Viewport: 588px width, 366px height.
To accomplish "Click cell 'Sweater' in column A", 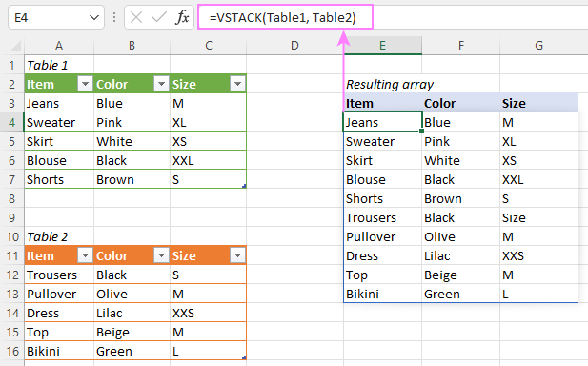I will (59, 122).
